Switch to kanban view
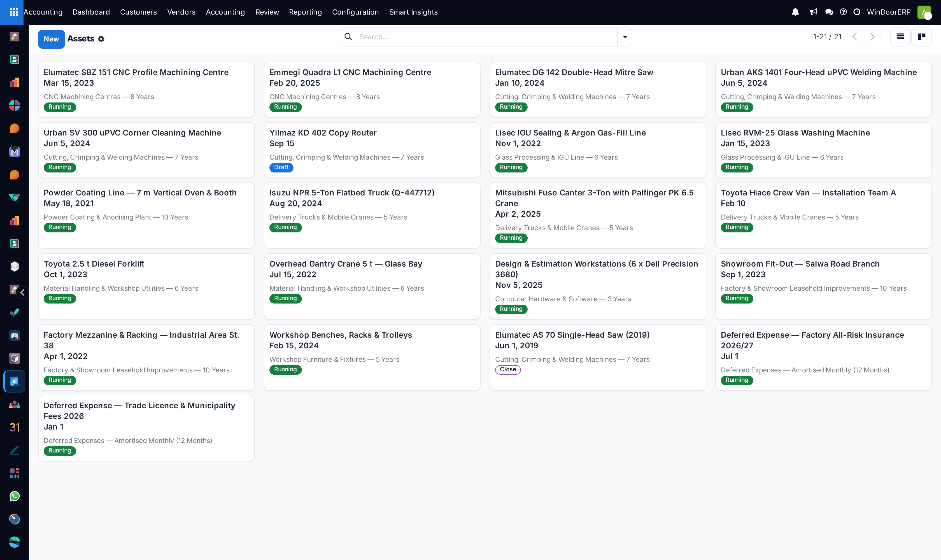The image size is (941, 560). tap(921, 37)
